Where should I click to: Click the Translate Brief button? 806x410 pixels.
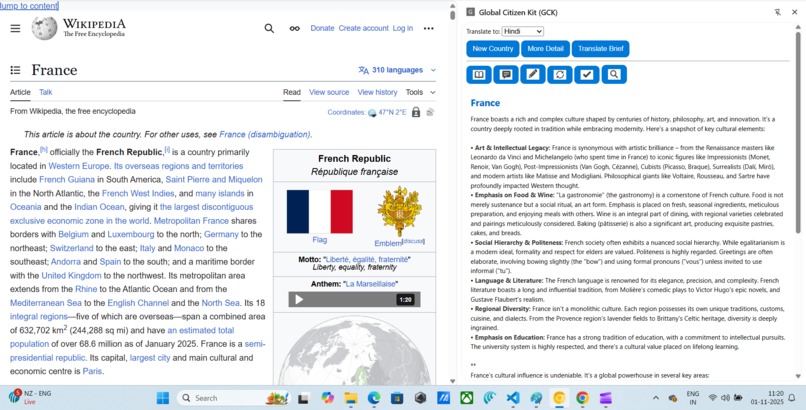(600, 49)
